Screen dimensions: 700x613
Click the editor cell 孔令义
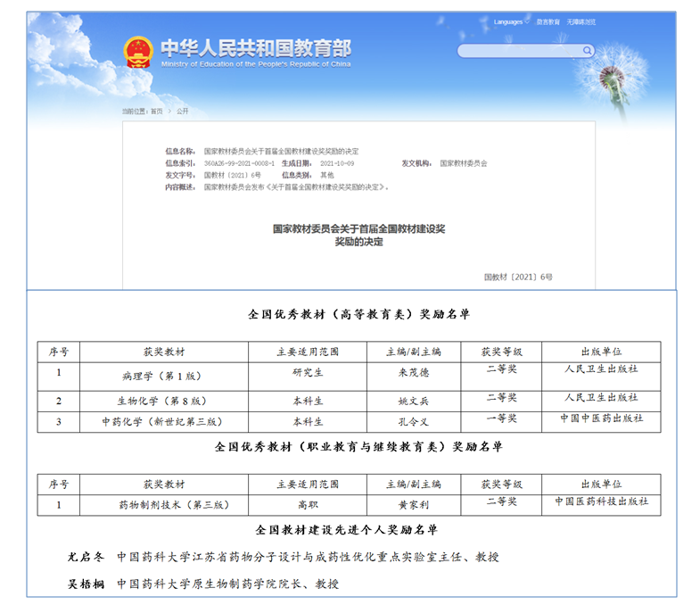click(414, 422)
